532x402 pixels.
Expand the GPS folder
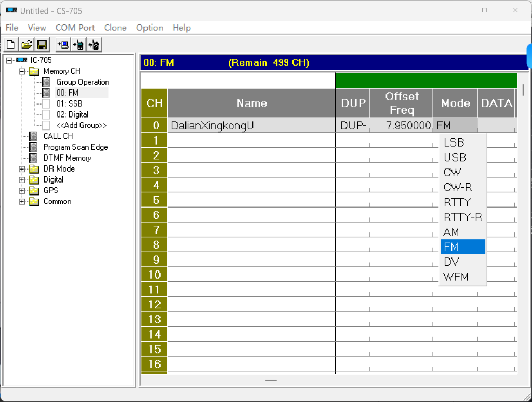pyautogui.click(x=22, y=191)
